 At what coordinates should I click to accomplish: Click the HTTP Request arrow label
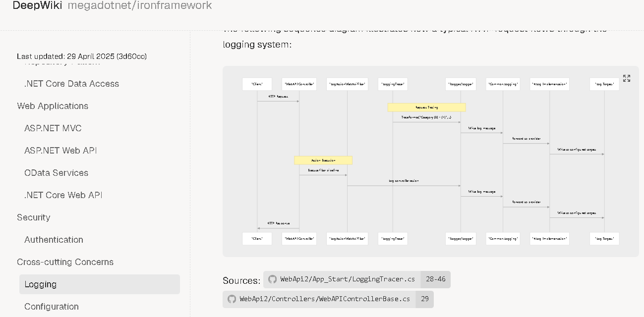coord(278,97)
